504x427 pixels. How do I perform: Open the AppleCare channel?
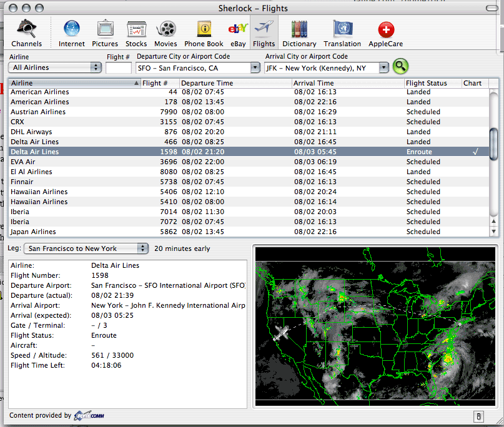[x=385, y=33]
